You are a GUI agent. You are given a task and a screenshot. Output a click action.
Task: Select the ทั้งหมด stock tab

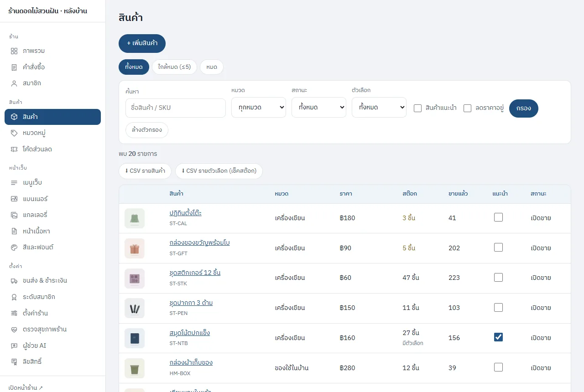[x=134, y=67]
